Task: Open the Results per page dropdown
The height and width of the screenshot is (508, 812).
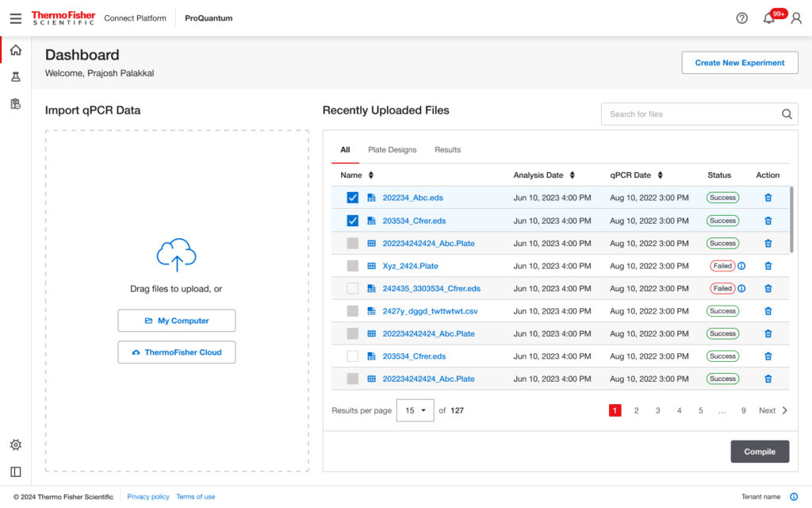Action: click(415, 410)
